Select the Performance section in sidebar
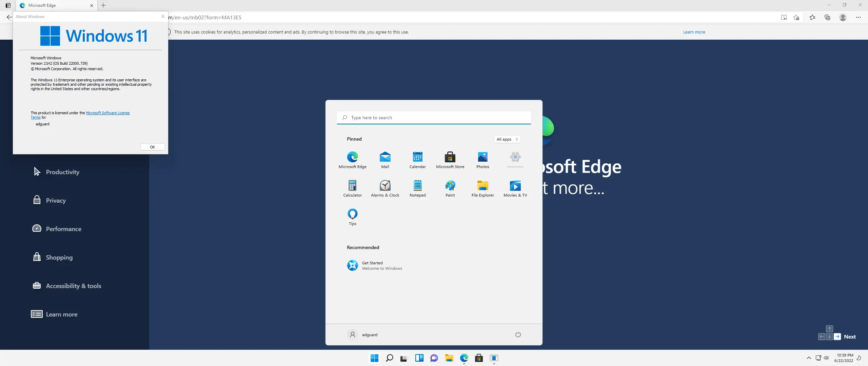 [x=63, y=229]
